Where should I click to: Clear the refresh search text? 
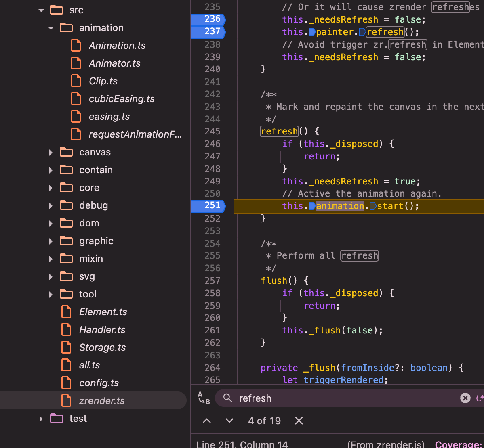click(x=465, y=398)
